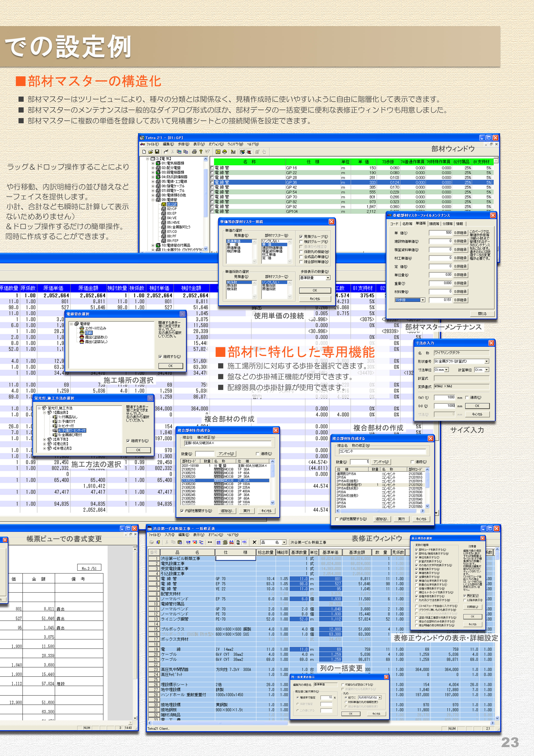534x756 pixels.
Task: Click the Print icon on the main toolbar
Action: (194, 152)
